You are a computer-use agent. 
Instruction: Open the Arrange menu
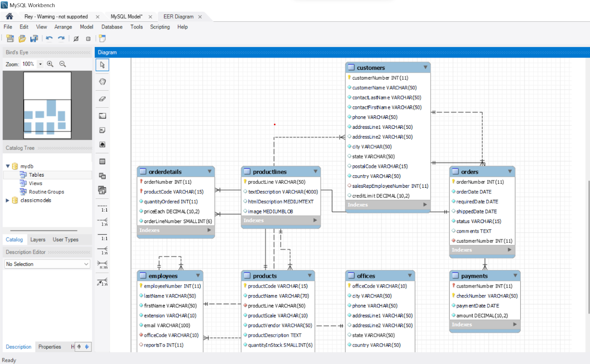coord(63,27)
